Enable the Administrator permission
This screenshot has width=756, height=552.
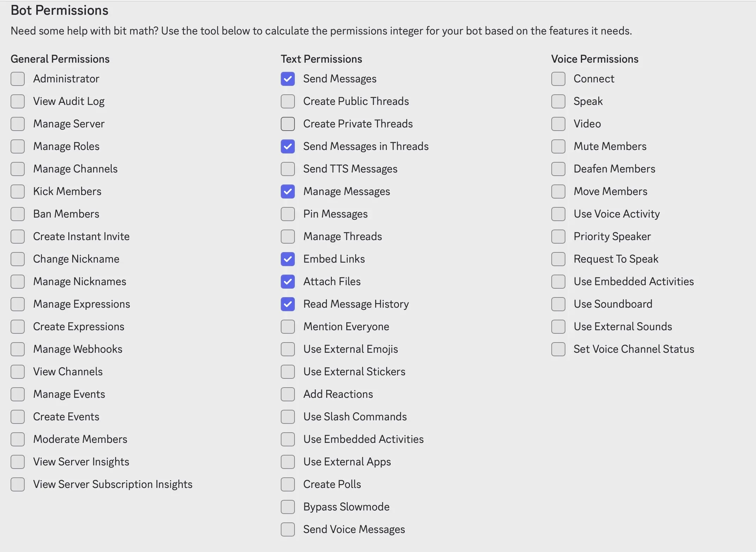pyautogui.click(x=18, y=79)
